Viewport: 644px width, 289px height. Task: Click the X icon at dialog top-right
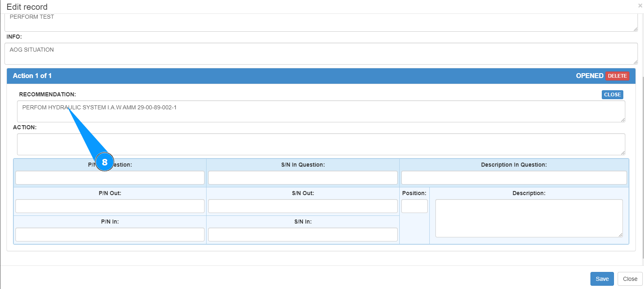tap(640, 6)
